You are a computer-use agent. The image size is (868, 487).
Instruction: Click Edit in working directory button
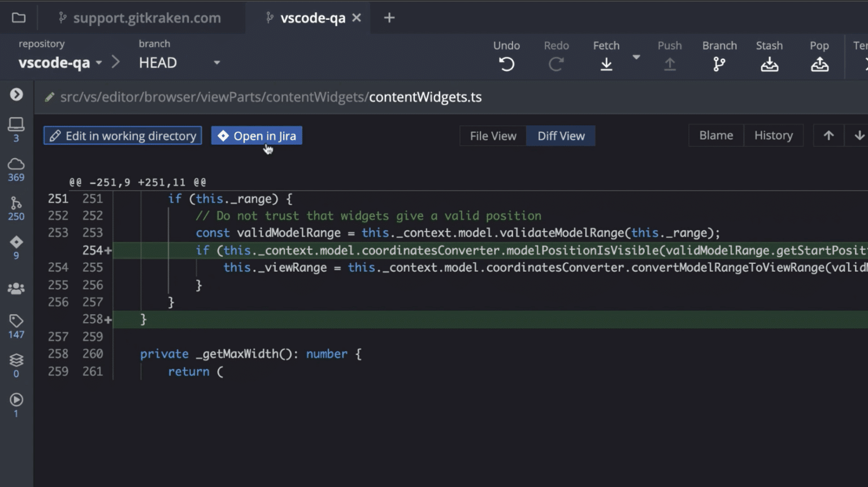click(123, 136)
